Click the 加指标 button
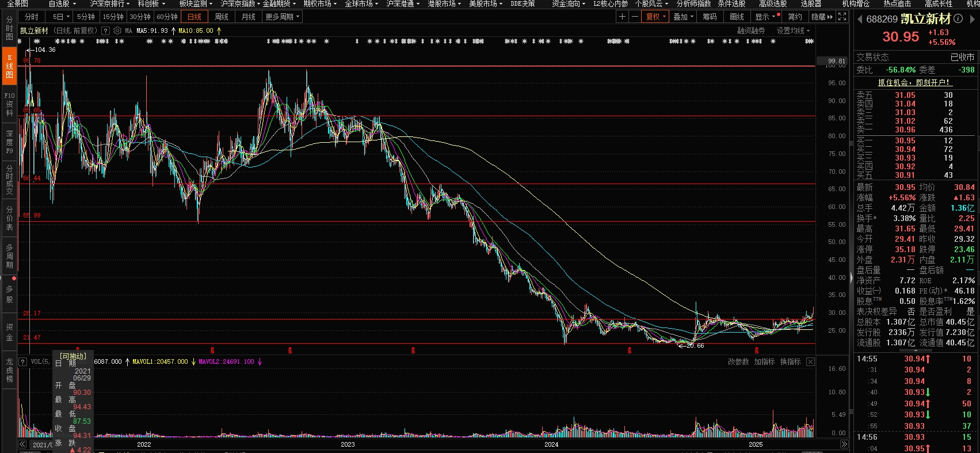This screenshot has width=980, height=453. click(x=764, y=361)
